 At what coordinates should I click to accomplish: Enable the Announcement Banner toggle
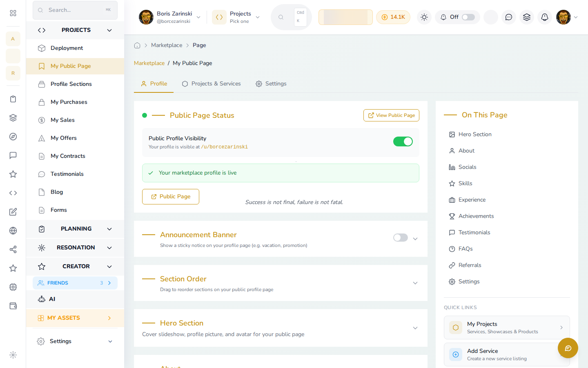click(x=401, y=238)
